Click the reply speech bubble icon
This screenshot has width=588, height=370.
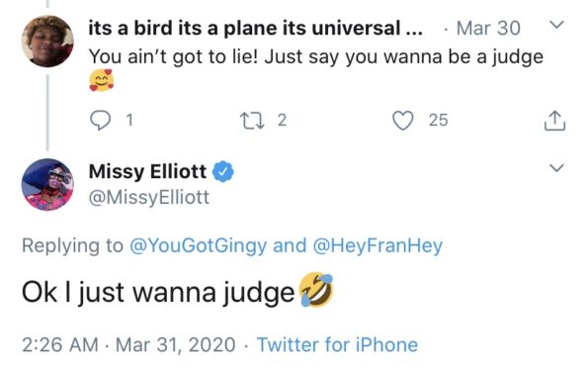tap(100, 121)
